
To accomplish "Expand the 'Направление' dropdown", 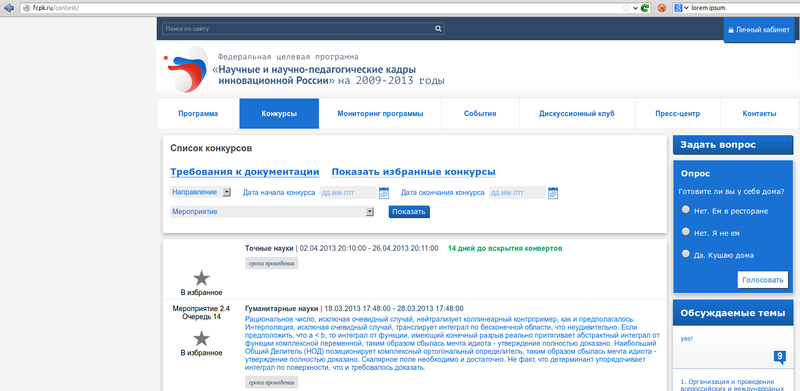I will coord(201,192).
